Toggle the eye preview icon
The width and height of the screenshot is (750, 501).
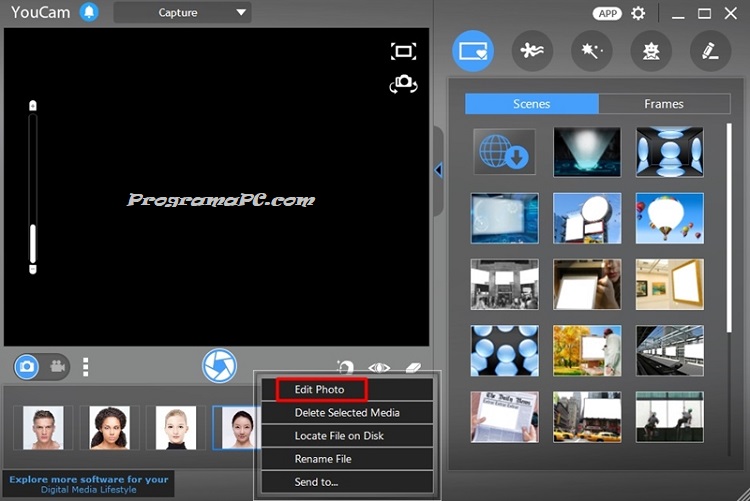pyautogui.click(x=379, y=368)
